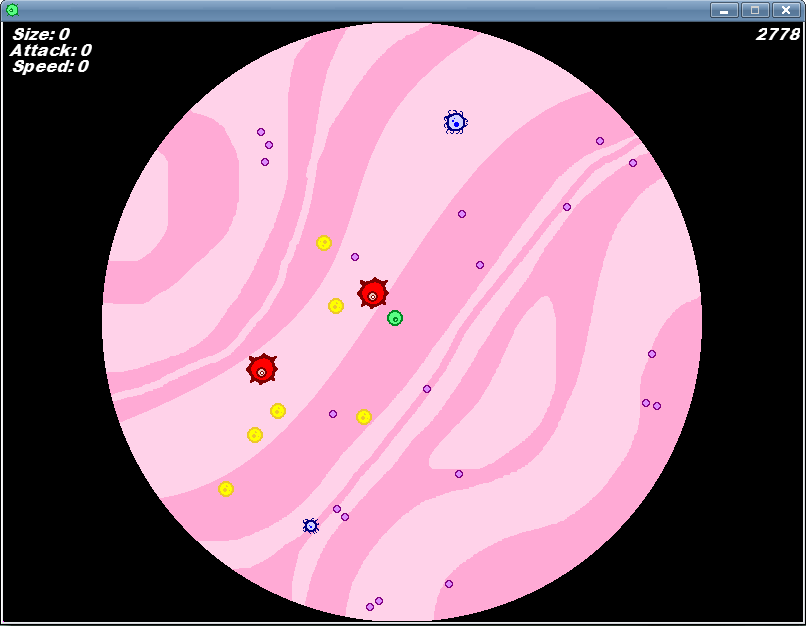Click the yellow pellet left of the upper red enemy
Screen dimensions: 806x626
click(336, 306)
